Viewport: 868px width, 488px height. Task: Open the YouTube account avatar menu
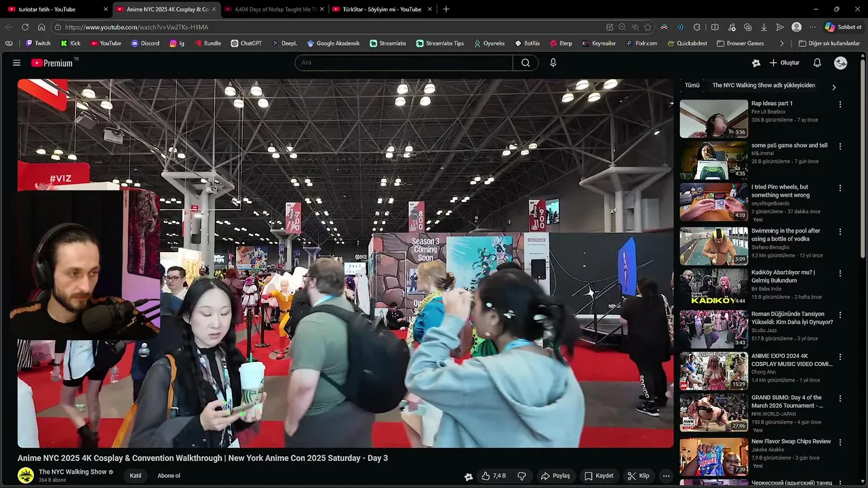point(841,62)
